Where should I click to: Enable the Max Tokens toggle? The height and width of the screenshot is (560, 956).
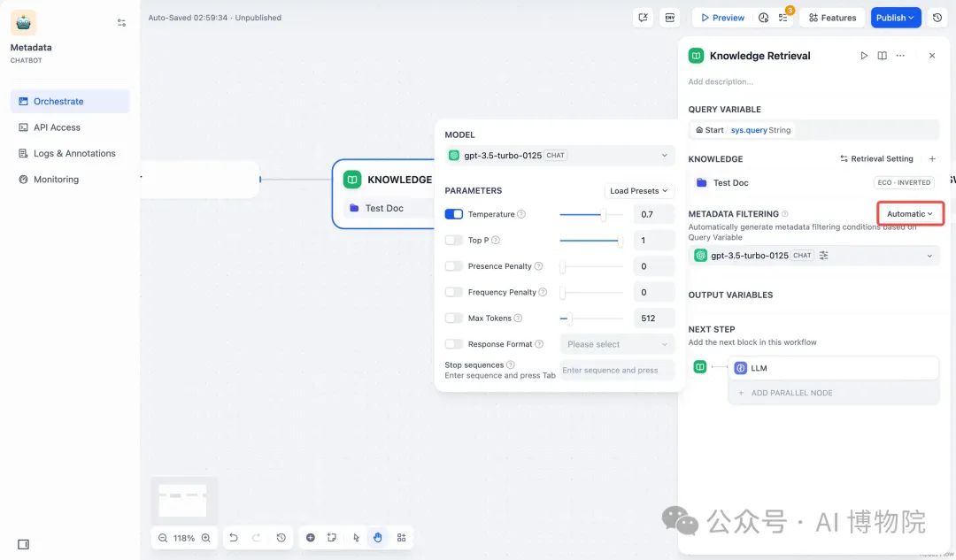(453, 318)
